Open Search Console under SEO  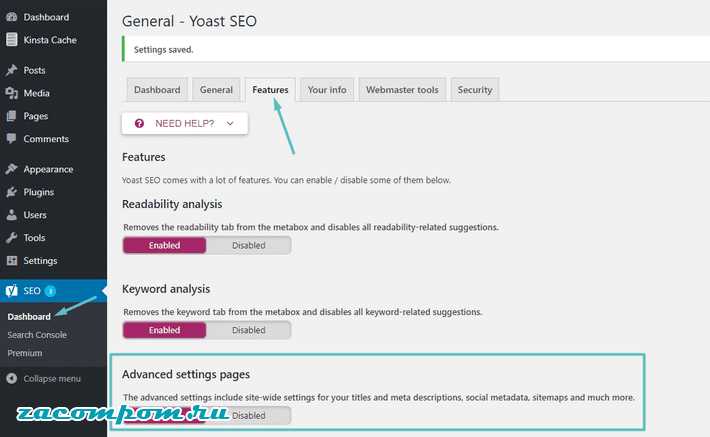[x=37, y=335]
